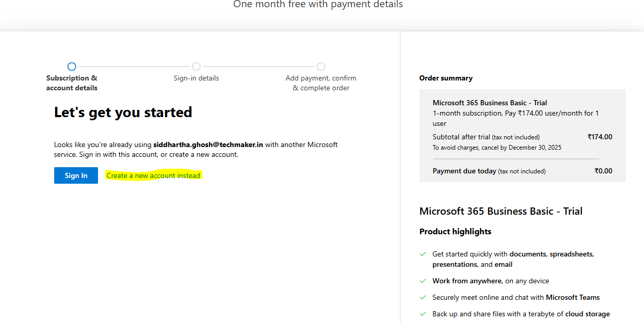Click the 'Sign-in details' step label
The width and height of the screenshot is (644, 322).
[196, 78]
